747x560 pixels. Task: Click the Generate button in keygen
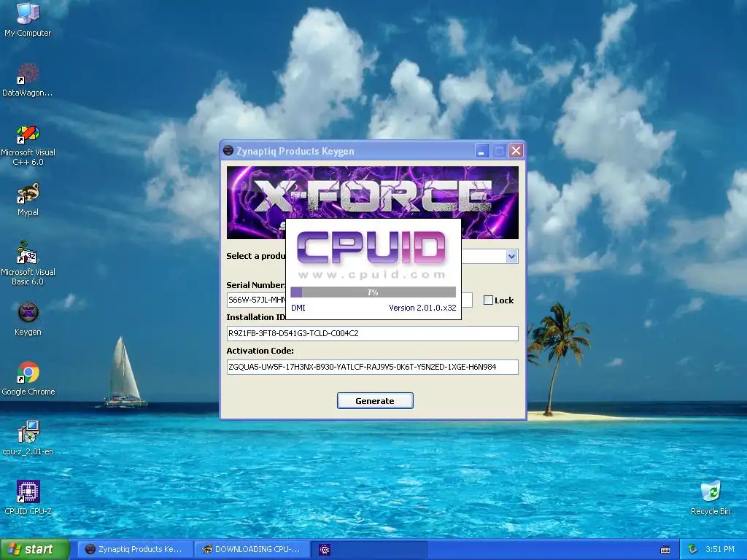point(375,401)
